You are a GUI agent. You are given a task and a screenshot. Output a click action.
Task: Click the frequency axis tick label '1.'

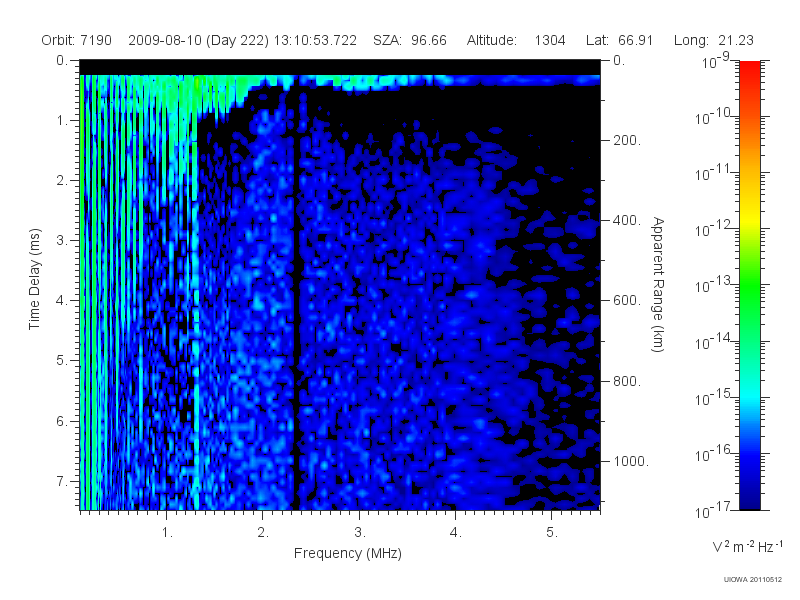pyautogui.click(x=167, y=533)
